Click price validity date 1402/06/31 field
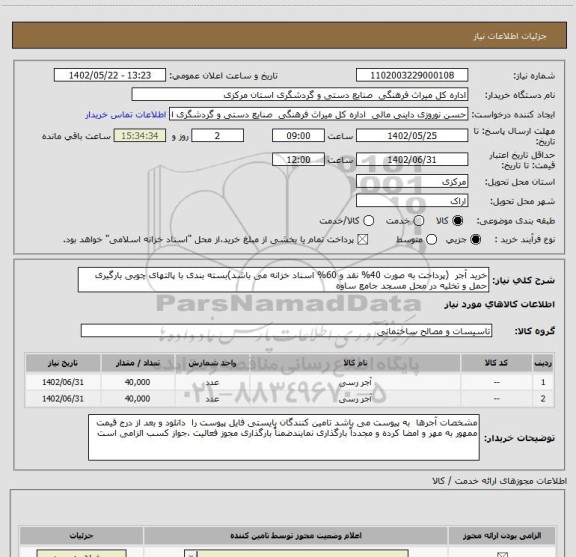This screenshot has width=576, height=557. [x=412, y=159]
